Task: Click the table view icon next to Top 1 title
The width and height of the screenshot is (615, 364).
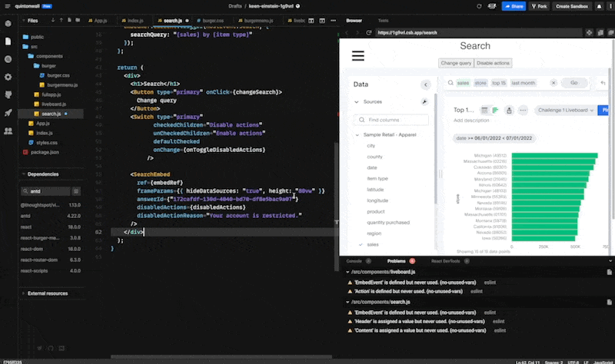Action: click(484, 111)
